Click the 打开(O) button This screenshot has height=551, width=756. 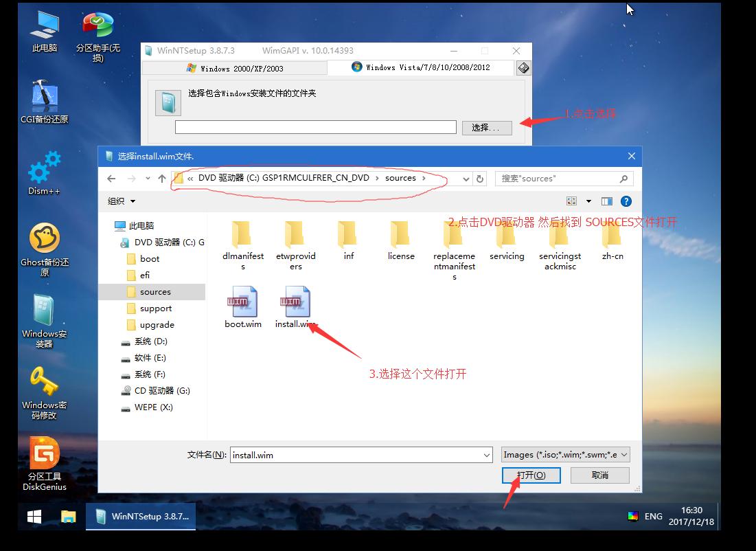coord(531,475)
